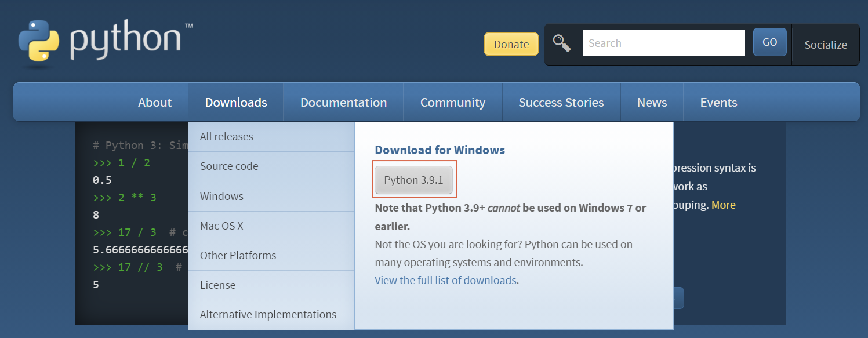The height and width of the screenshot is (338, 868).
Task: Click the Donate button
Action: click(511, 43)
